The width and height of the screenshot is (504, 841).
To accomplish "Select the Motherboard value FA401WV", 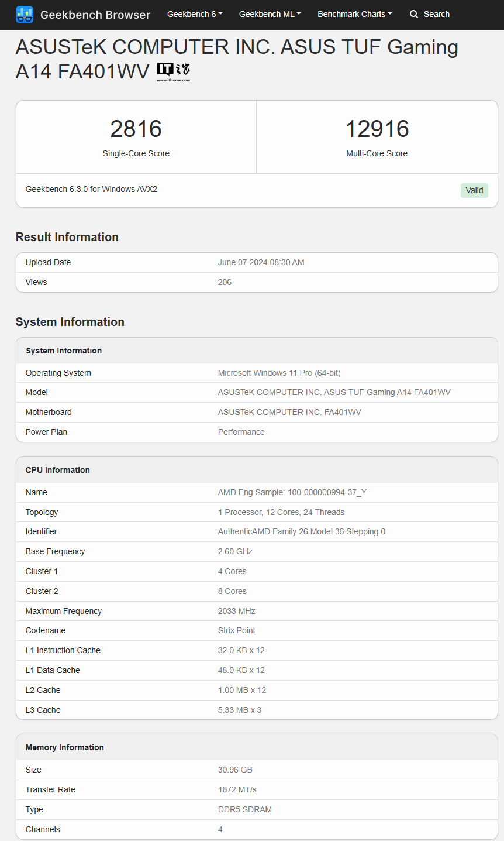I will (289, 412).
